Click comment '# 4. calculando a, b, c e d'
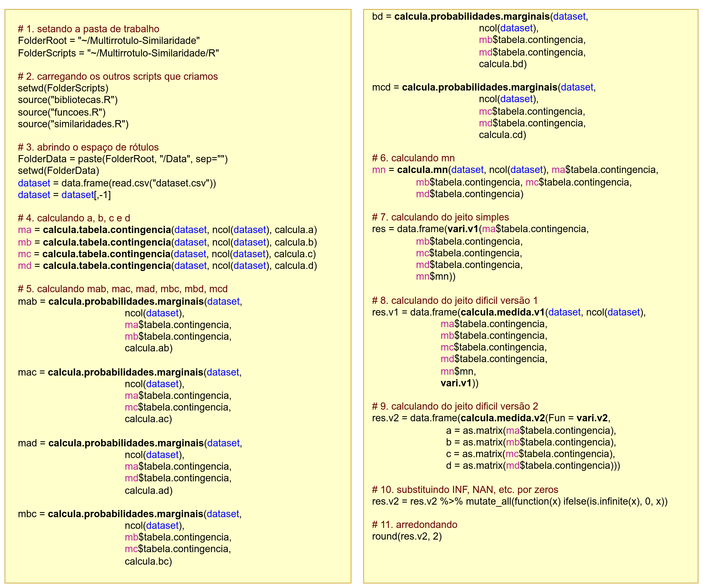Viewport: 703px width, 588px height. 74,218
